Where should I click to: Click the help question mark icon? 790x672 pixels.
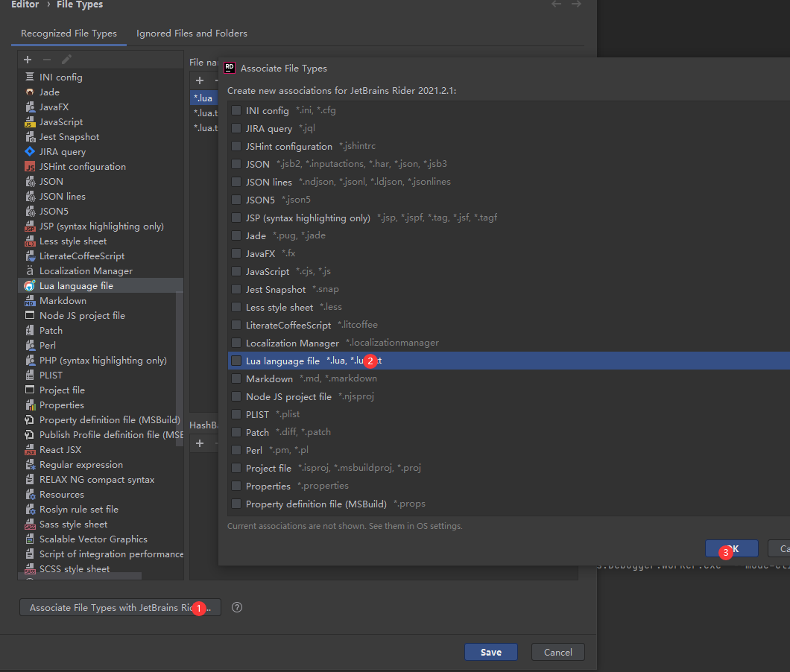pyautogui.click(x=237, y=607)
